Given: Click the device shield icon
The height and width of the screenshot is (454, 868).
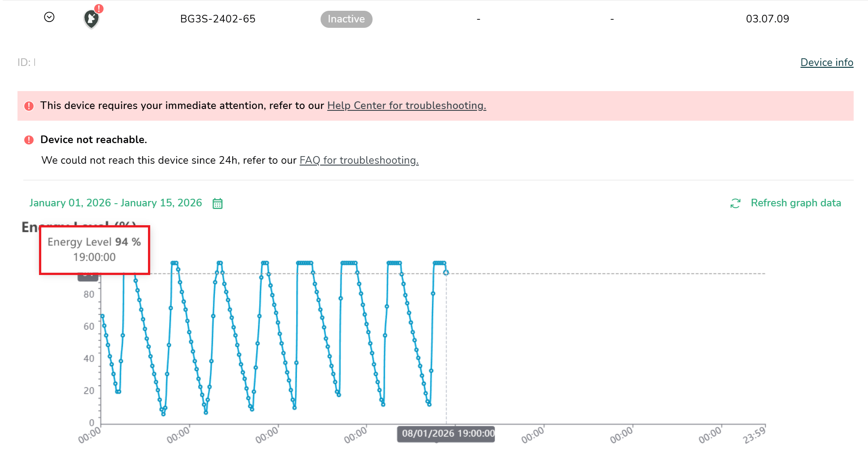Looking at the screenshot, I should [91, 20].
